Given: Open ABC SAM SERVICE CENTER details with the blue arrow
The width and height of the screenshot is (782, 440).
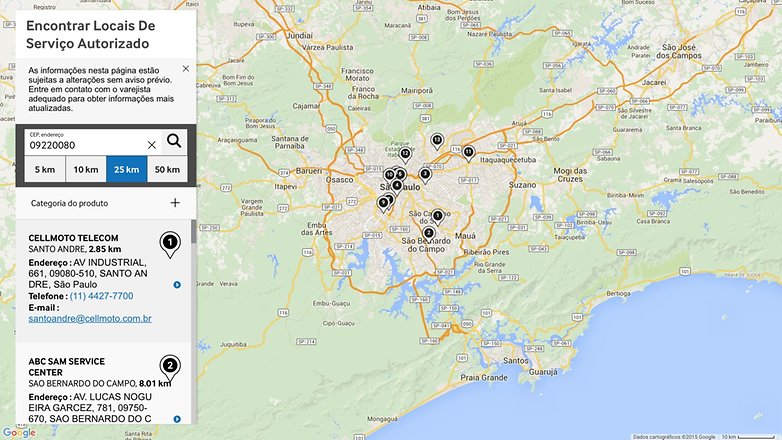Looking at the screenshot, I should pos(177,419).
